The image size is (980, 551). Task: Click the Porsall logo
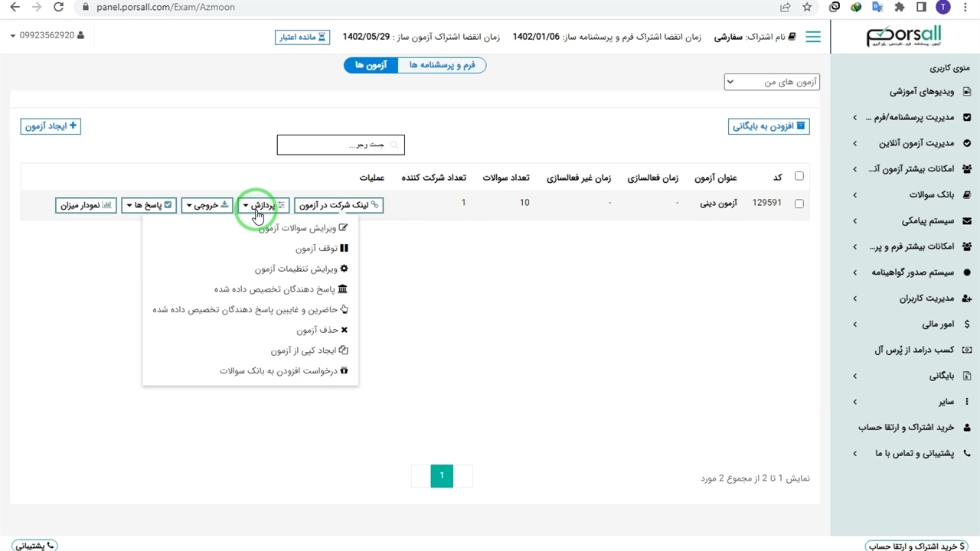pyautogui.click(x=903, y=36)
